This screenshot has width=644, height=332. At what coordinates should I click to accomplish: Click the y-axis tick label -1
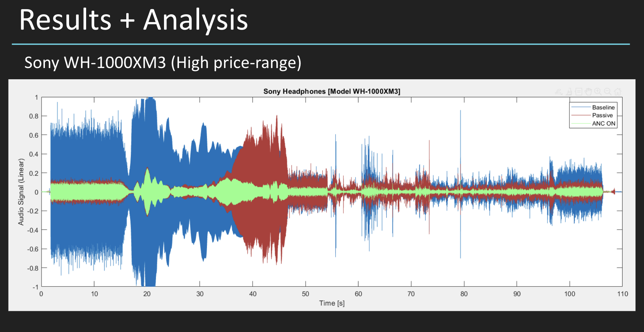point(35,287)
